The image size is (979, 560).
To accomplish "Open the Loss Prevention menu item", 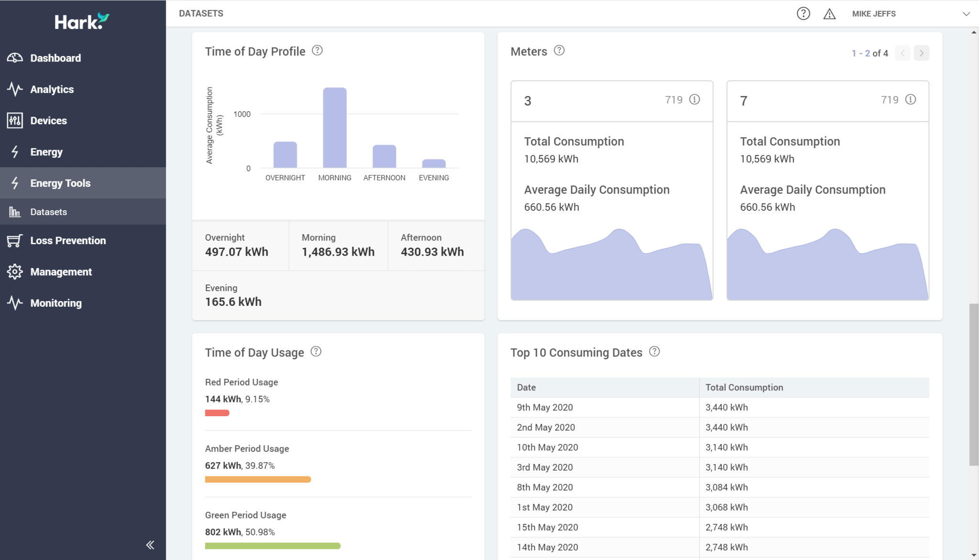I will click(83, 240).
